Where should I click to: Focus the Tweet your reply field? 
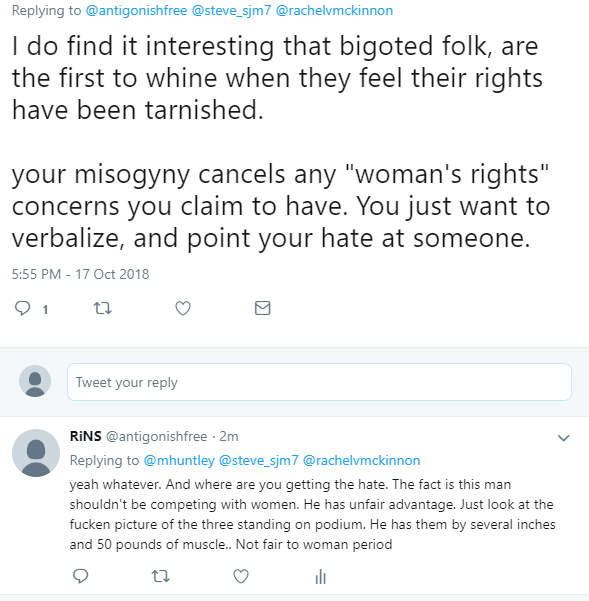click(x=319, y=382)
